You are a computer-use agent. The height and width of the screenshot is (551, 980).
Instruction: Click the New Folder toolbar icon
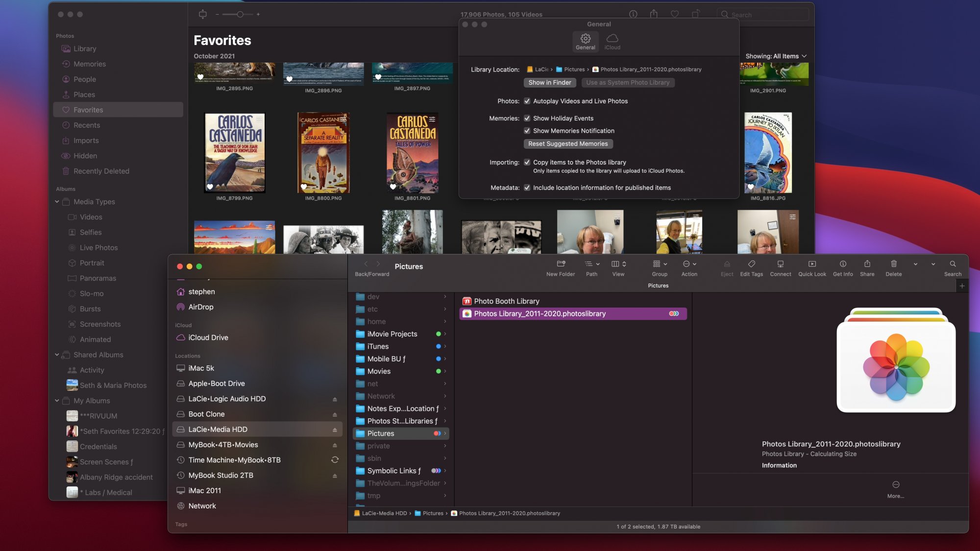(561, 264)
